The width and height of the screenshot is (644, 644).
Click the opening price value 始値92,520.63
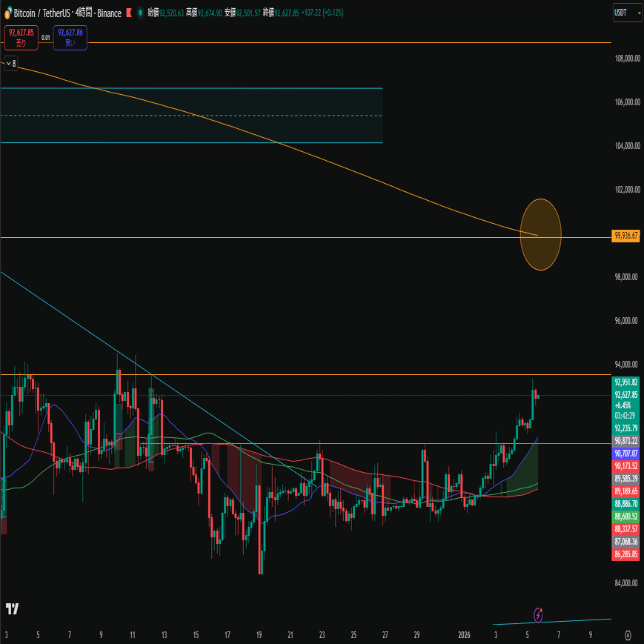coord(165,13)
